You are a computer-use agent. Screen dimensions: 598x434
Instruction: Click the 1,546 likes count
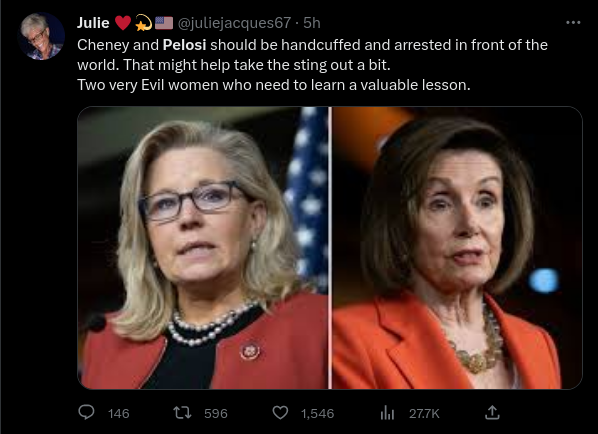tap(317, 413)
